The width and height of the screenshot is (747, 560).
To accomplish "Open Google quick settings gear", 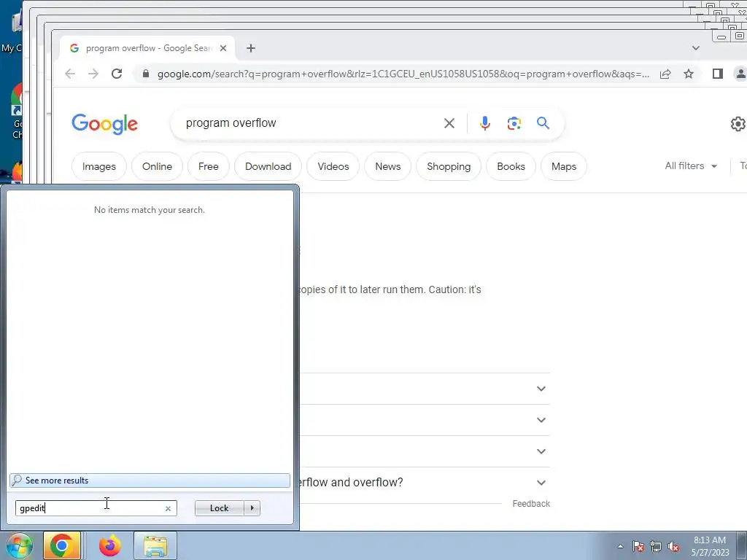I will click(x=738, y=124).
